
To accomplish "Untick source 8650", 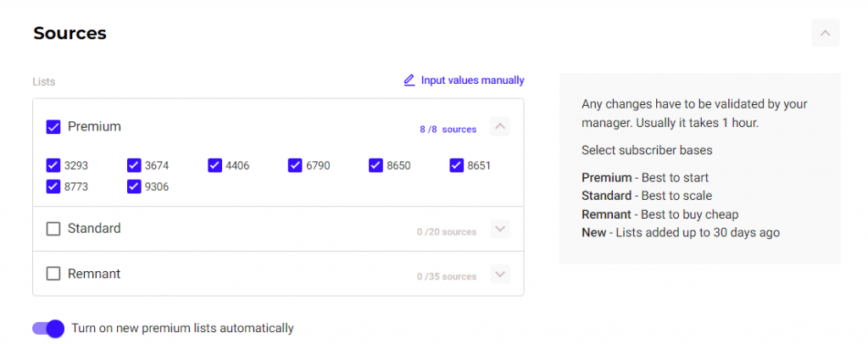I will (x=376, y=165).
